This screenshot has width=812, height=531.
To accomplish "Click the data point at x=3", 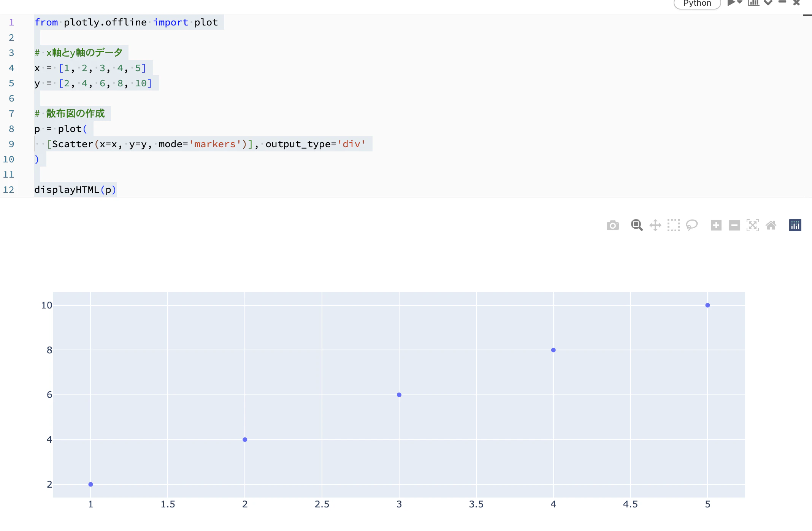I will coord(399,395).
